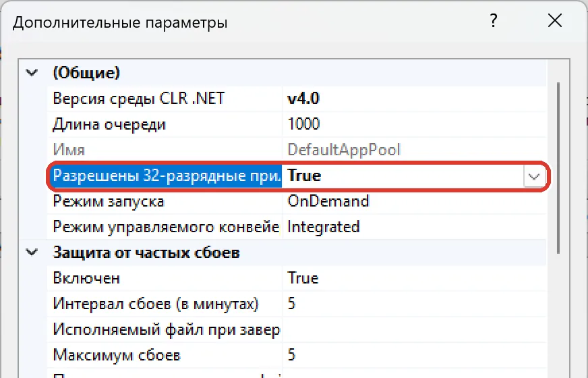The height and width of the screenshot is (378, 588).
Task: Collapse the (Общие) section chevron
Action: click(32, 72)
